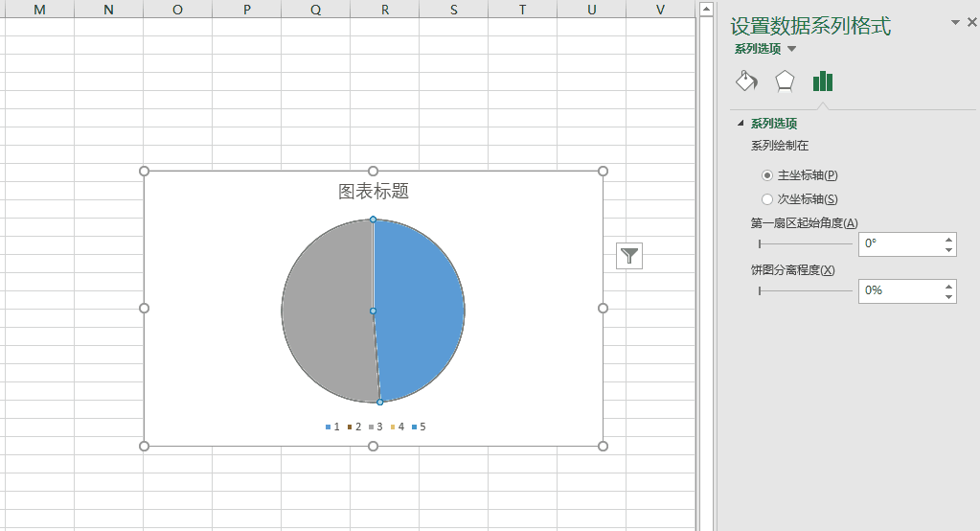Open the task pane options arrow
The width and height of the screenshot is (980, 531).
pyautogui.click(x=955, y=22)
